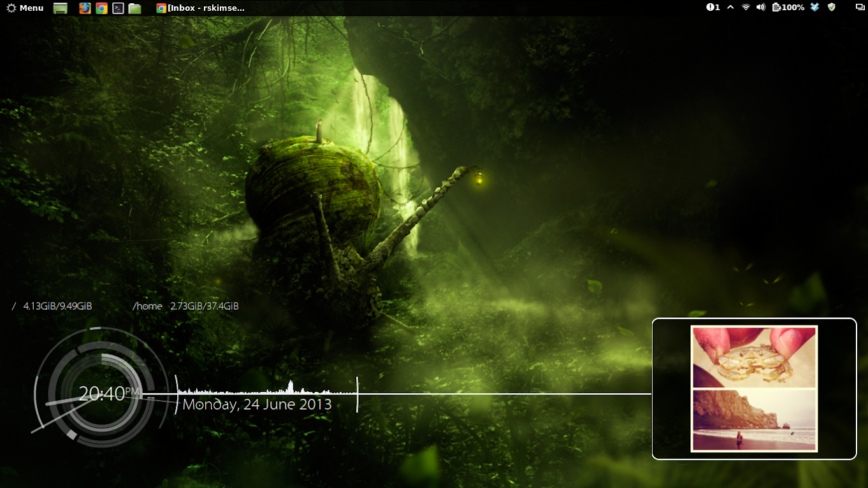The image size is (868, 488).
Task: Click the update manager shield icon
Action: pos(831,8)
